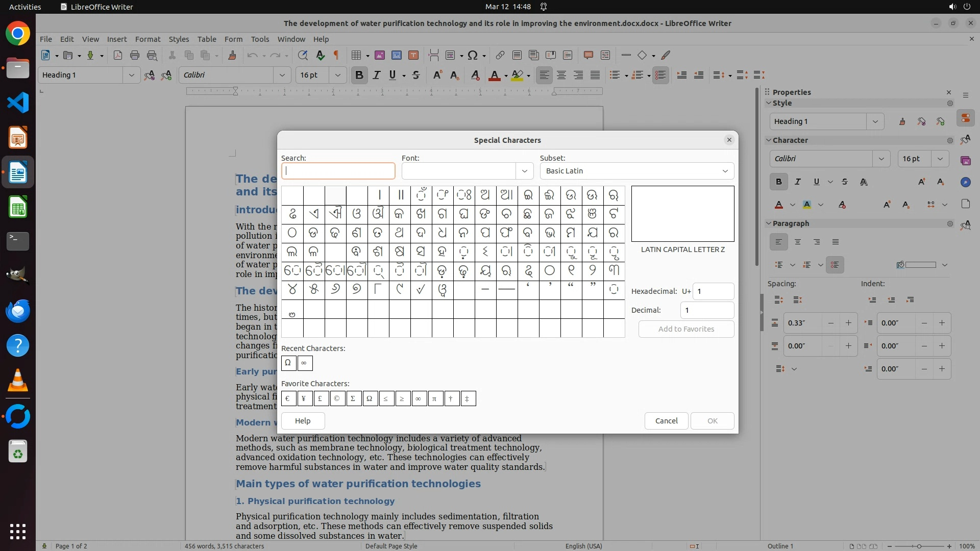This screenshot has width=980, height=551.
Task: Open Thunderbird from the dock
Action: click(18, 311)
